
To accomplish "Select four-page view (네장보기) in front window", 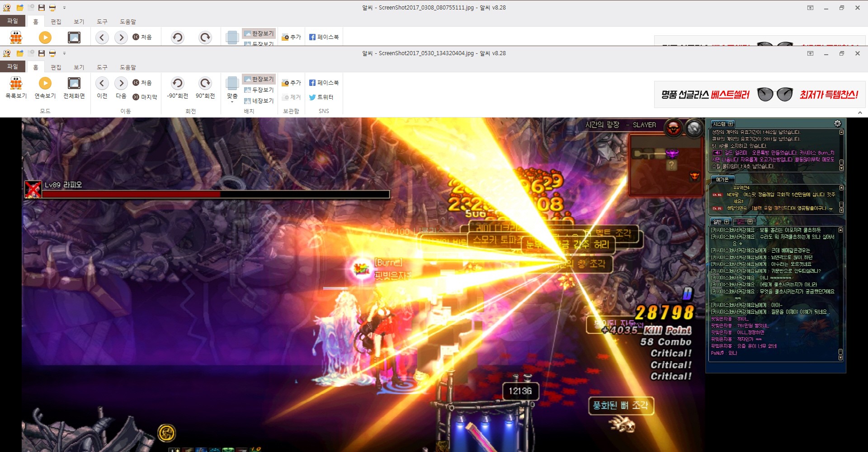I will 259,101.
